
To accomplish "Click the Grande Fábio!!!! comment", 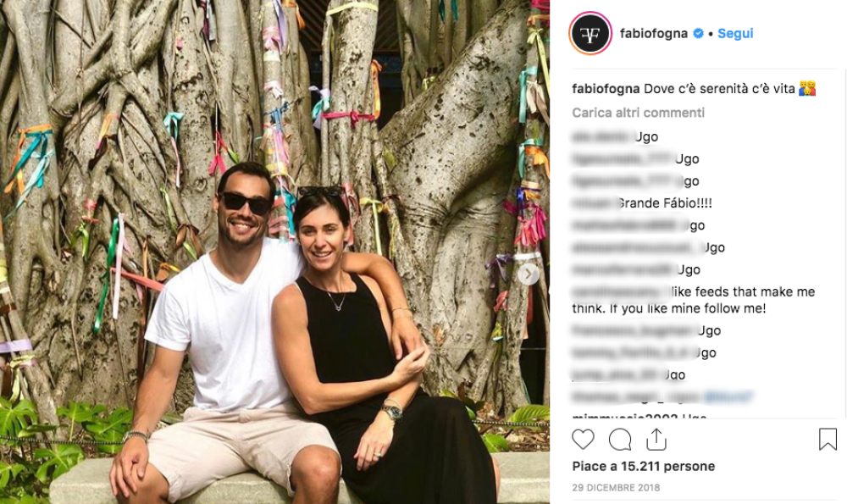I will pyautogui.click(x=664, y=203).
